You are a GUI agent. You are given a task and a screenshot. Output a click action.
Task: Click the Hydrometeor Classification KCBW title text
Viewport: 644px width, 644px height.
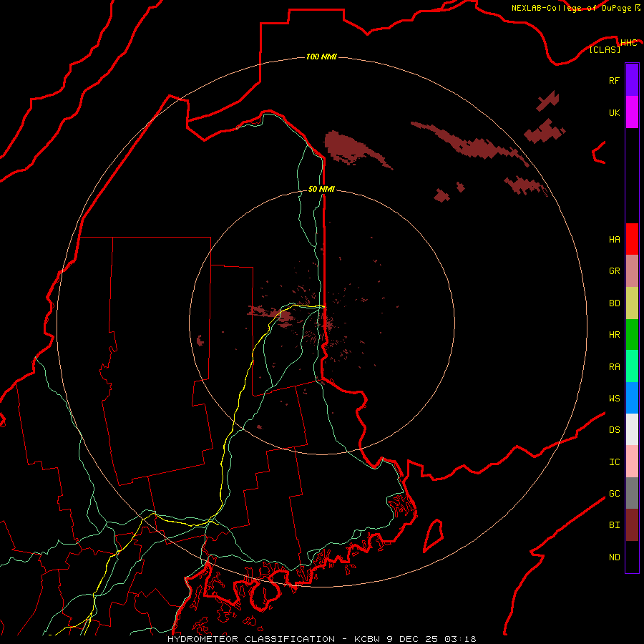click(x=321, y=639)
